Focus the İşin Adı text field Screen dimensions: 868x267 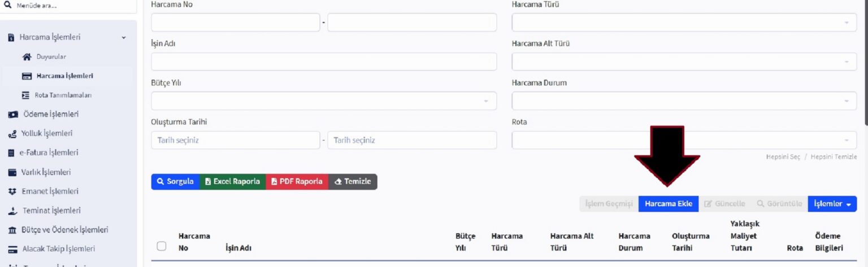(x=323, y=62)
